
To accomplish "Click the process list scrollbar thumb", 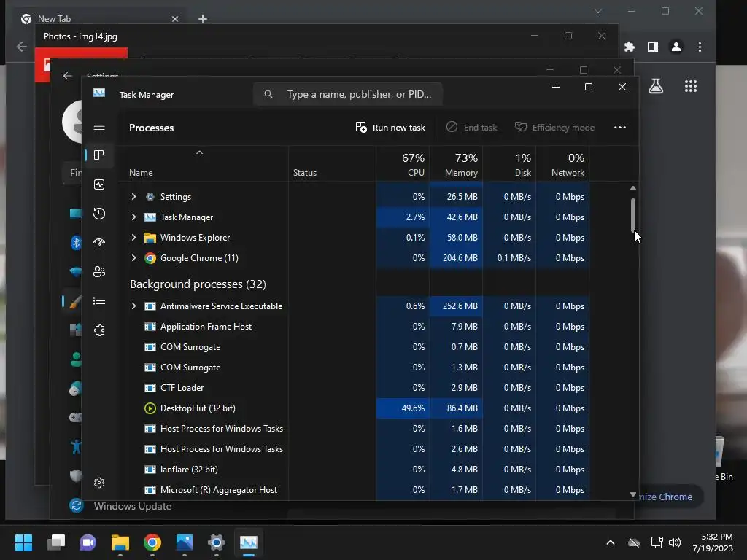I will (633, 214).
